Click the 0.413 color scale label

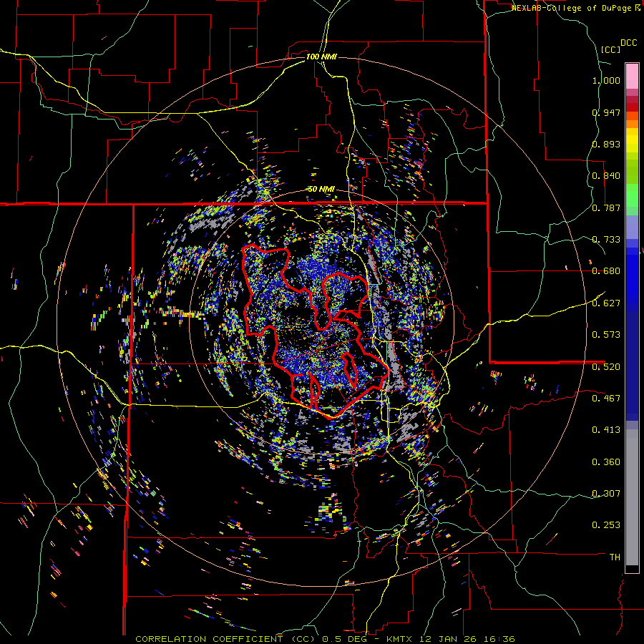point(606,430)
